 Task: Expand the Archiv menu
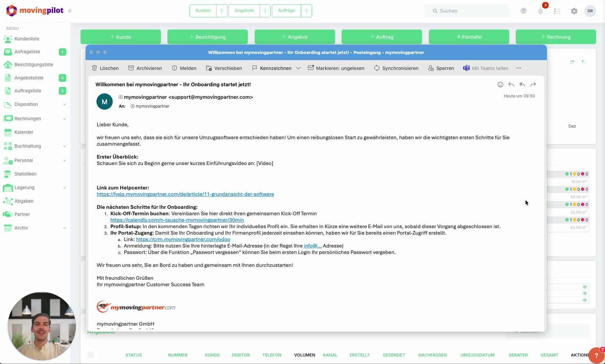tap(35, 228)
